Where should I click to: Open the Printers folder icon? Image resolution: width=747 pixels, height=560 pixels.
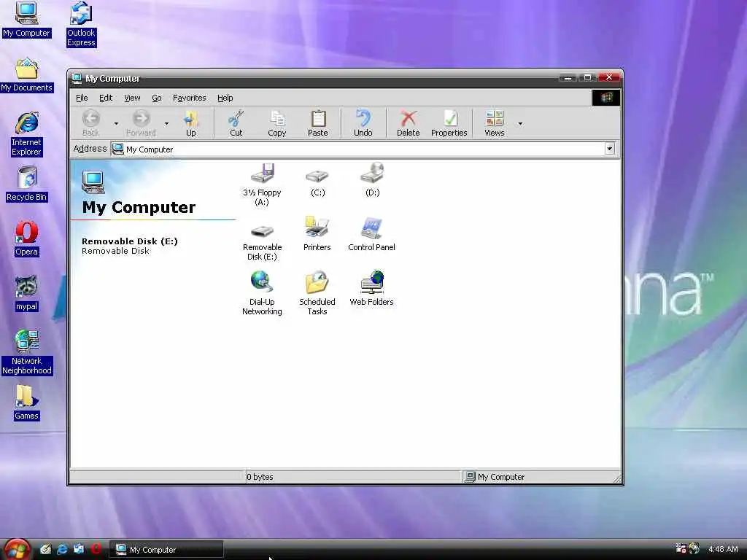[317, 227]
